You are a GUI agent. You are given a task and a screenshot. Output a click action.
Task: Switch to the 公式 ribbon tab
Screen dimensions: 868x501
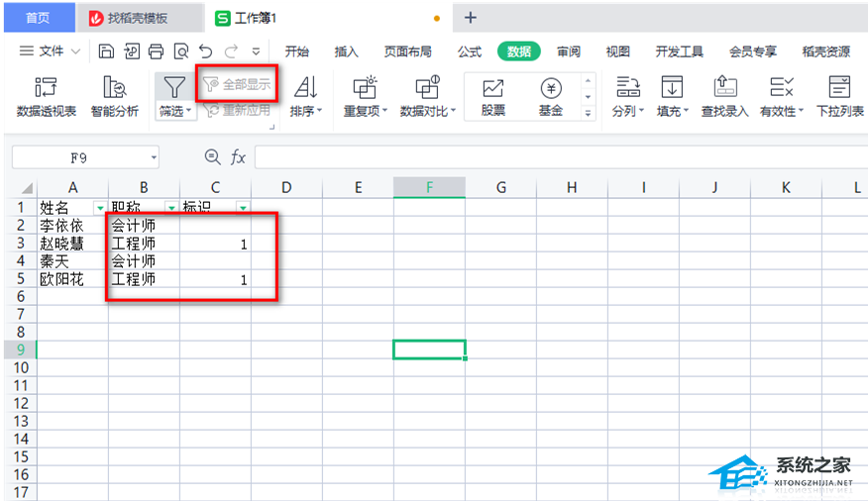coord(470,51)
